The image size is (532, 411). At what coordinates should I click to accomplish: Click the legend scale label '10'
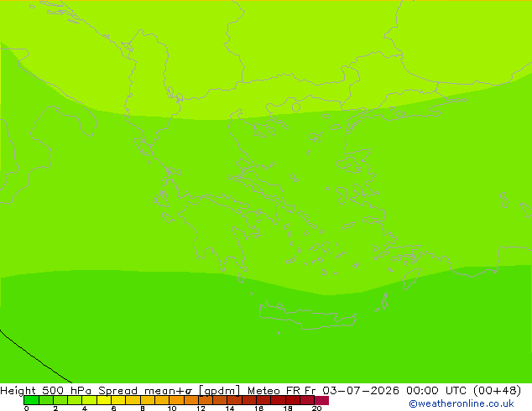172,408
